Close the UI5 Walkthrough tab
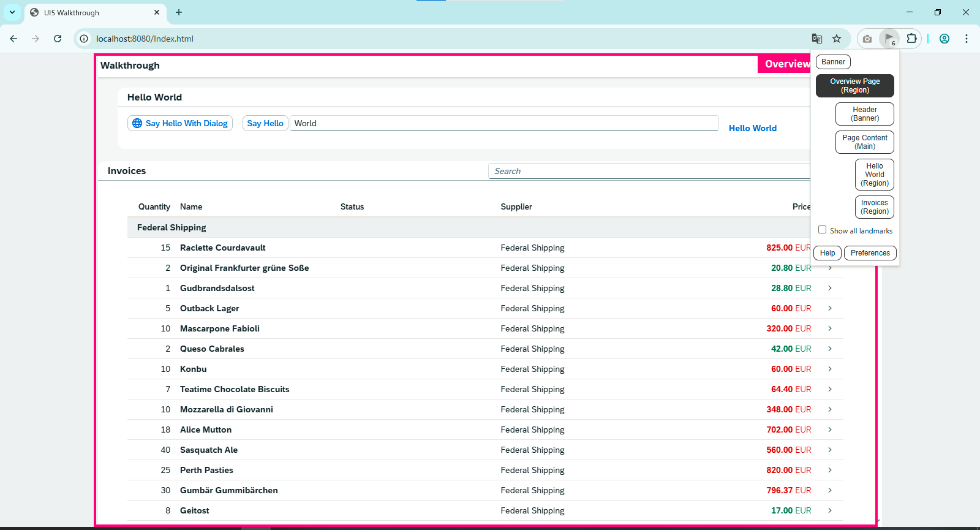This screenshot has width=980, height=530. click(x=157, y=12)
